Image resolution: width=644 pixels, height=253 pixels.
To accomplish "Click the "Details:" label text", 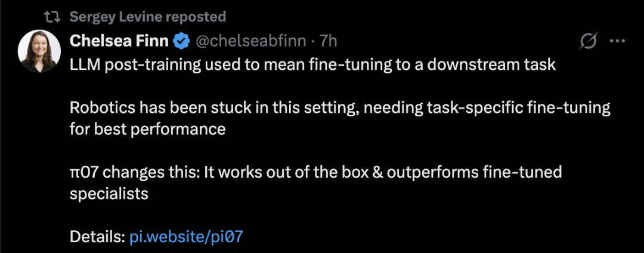I will click(x=97, y=237).
